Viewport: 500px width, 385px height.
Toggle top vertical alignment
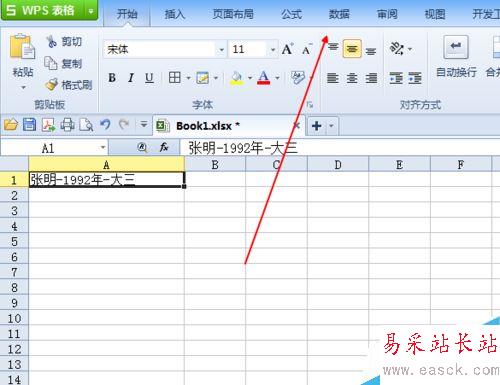pos(333,47)
